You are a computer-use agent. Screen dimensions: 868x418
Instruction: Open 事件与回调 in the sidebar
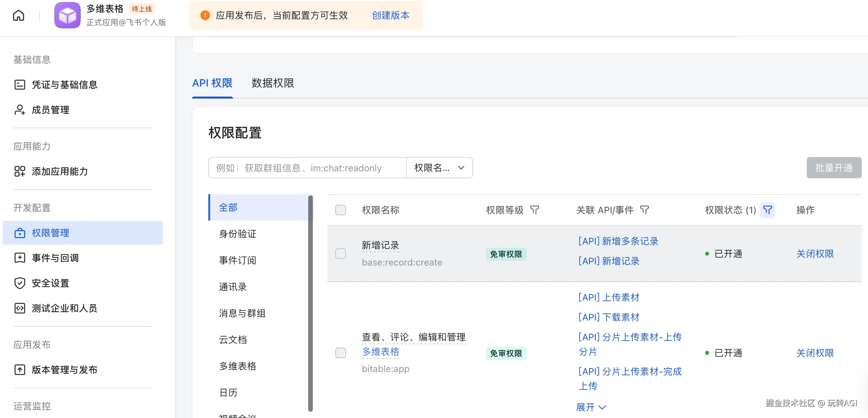coord(55,258)
